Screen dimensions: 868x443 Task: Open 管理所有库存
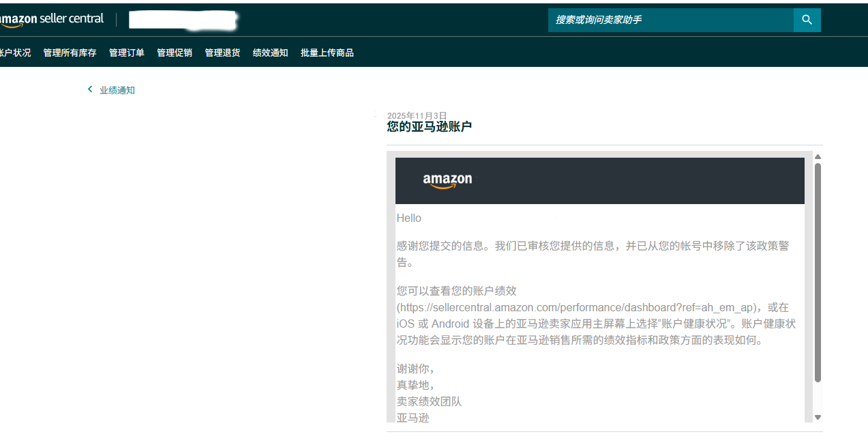70,53
